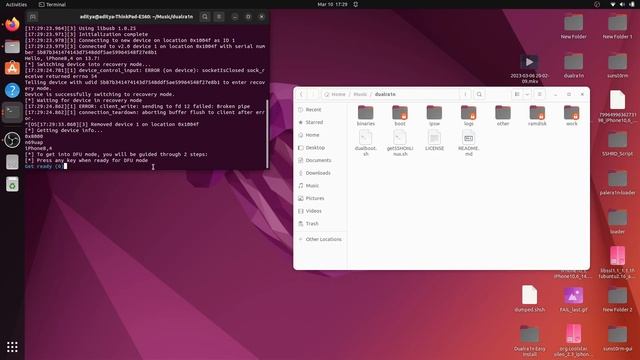Open the Trash icon in the dock
This screenshot has height=360, width=640.
[x=12, y=184]
